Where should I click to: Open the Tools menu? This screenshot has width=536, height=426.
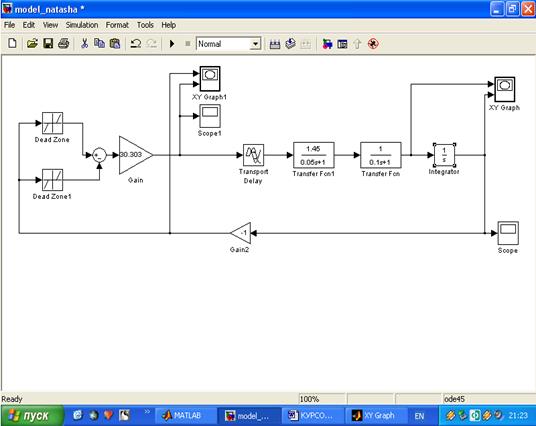[145, 25]
